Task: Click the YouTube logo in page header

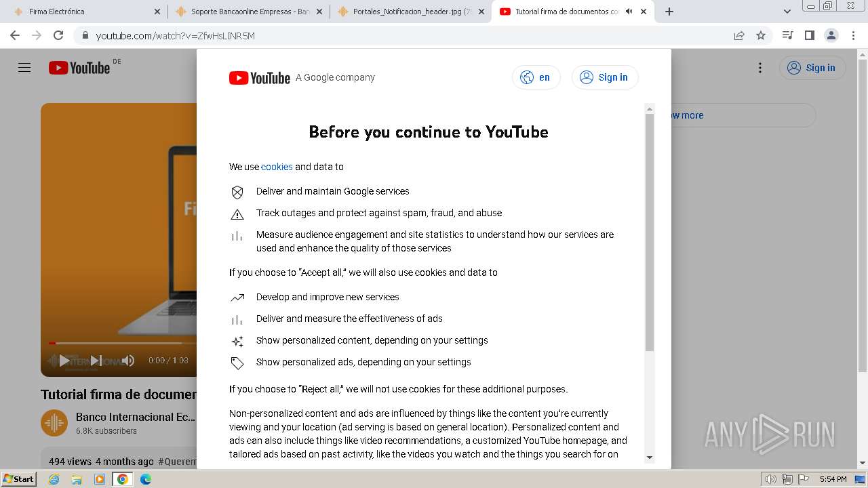Action: [79, 68]
